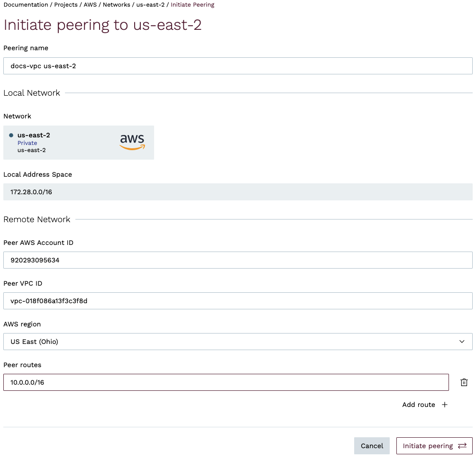Select the Peer AWS Account ID field
This screenshot has width=476, height=460.
pos(237,260)
